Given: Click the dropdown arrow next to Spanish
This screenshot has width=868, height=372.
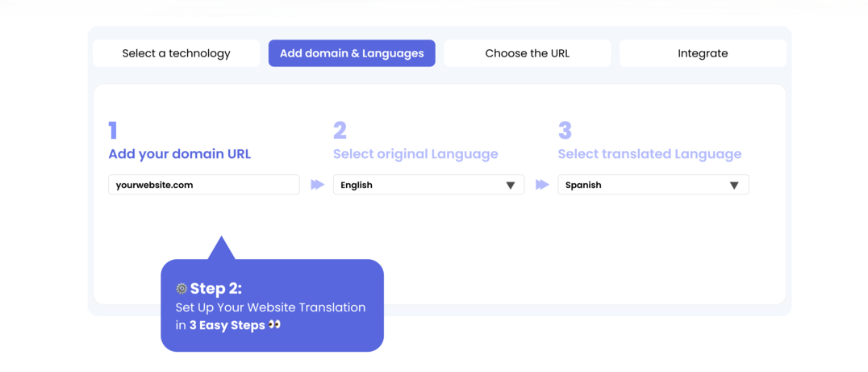Looking at the screenshot, I should 734,186.
